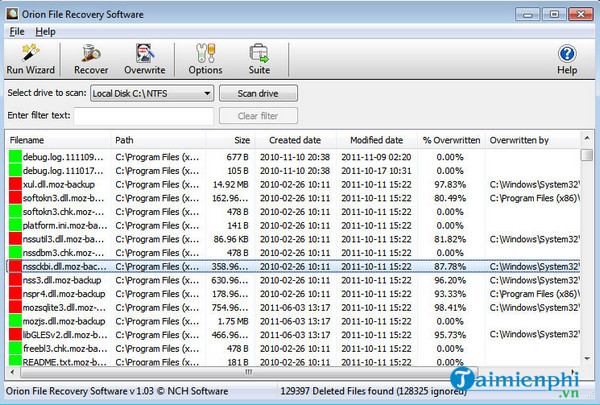
Task: Open the Options toolbar icon
Action: pyautogui.click(x=205, y=59)
